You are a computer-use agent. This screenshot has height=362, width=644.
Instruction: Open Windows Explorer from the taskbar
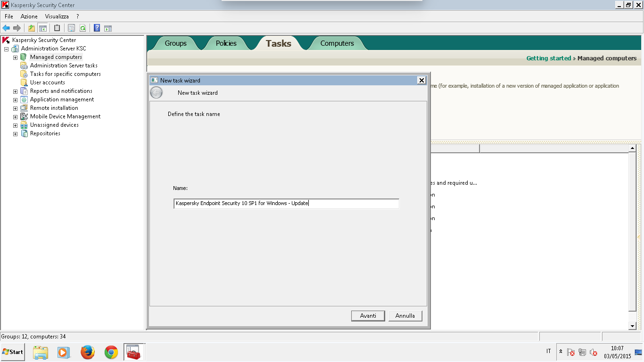tap(41, 352)
